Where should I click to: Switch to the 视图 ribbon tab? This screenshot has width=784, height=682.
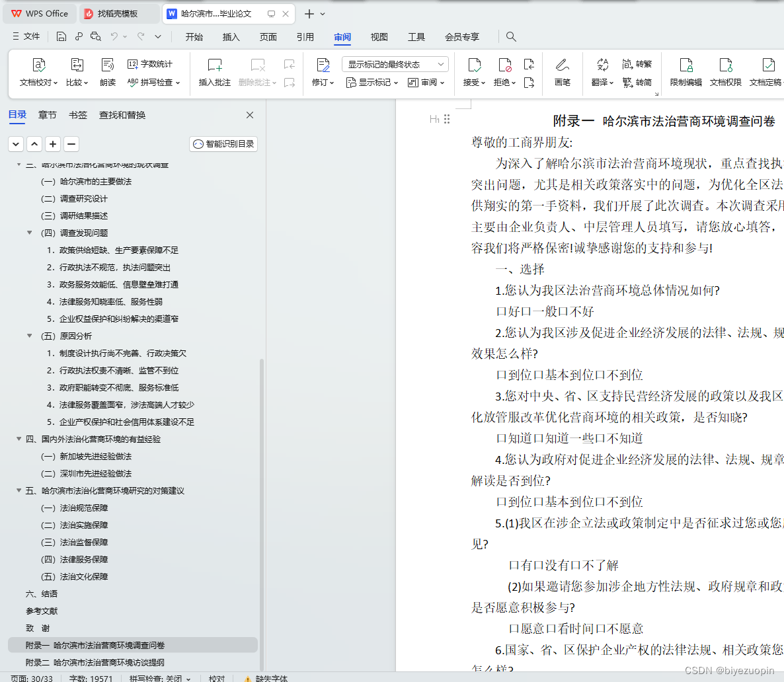click(379, 36)
